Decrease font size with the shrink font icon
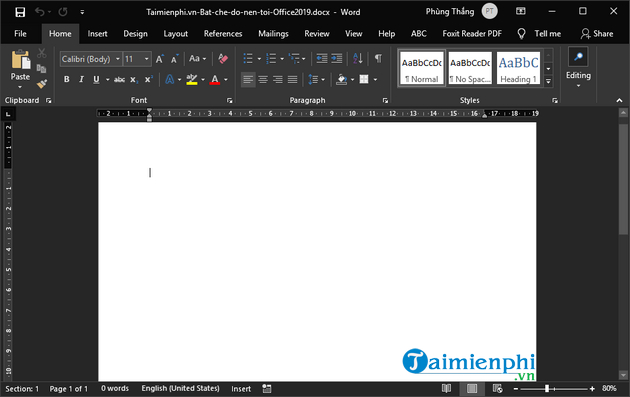This screenshot has height=397, width=630. (x=174, y=59)
